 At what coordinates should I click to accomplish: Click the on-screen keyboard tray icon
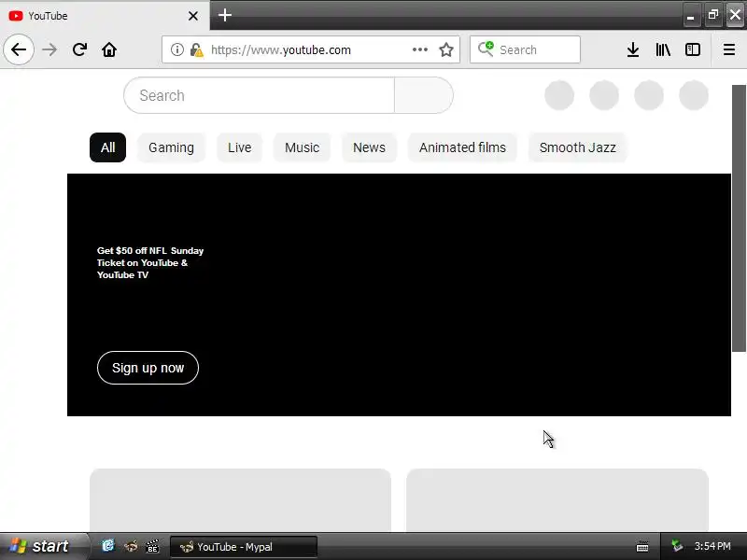(642, 546)
